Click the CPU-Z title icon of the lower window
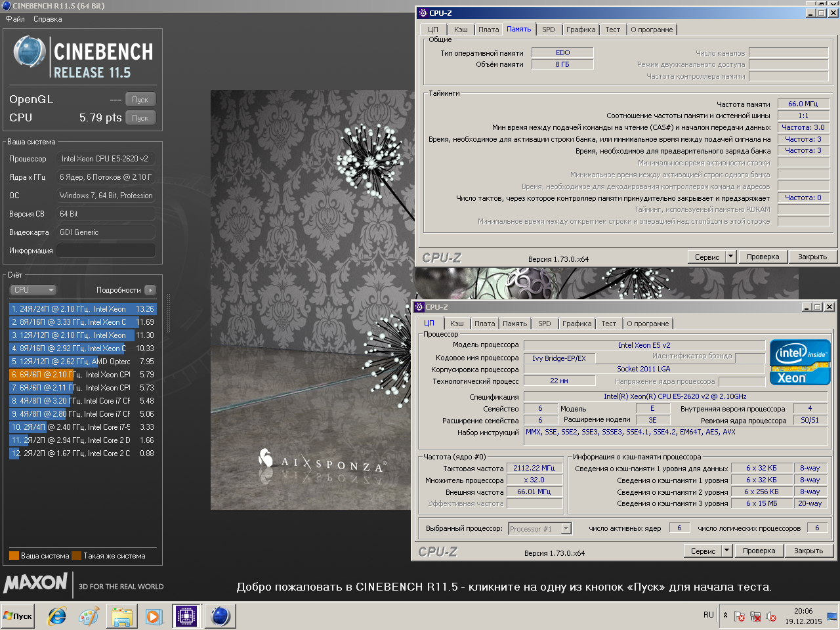 point(419,306)
